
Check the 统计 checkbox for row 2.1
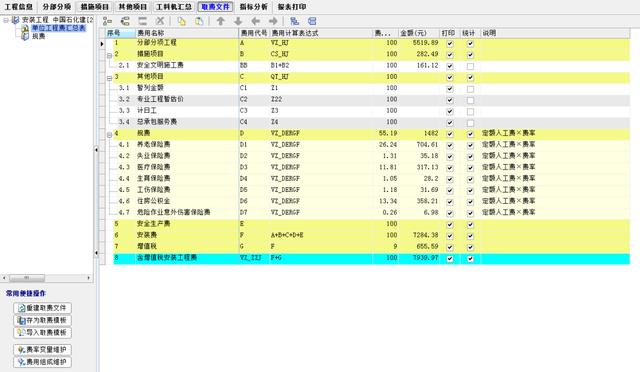470,66
